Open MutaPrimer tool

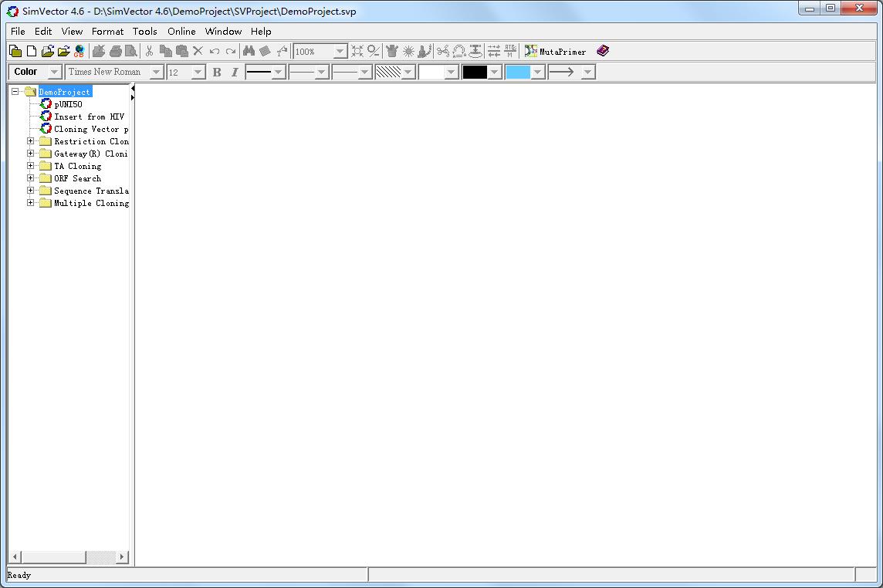[556, 52]
